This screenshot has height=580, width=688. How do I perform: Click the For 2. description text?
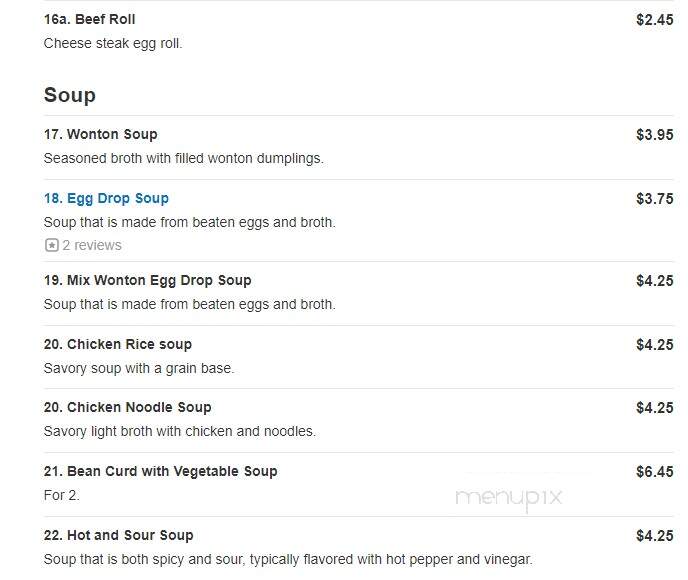61,495
